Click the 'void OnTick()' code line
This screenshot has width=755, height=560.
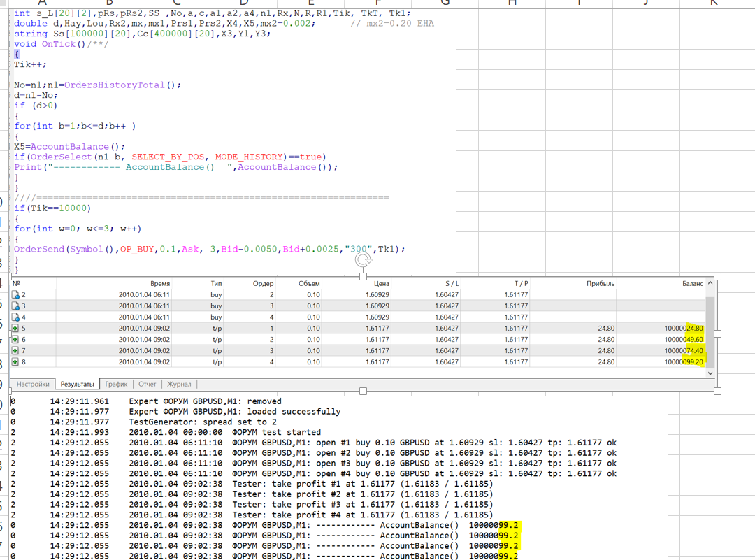point(61,44)
